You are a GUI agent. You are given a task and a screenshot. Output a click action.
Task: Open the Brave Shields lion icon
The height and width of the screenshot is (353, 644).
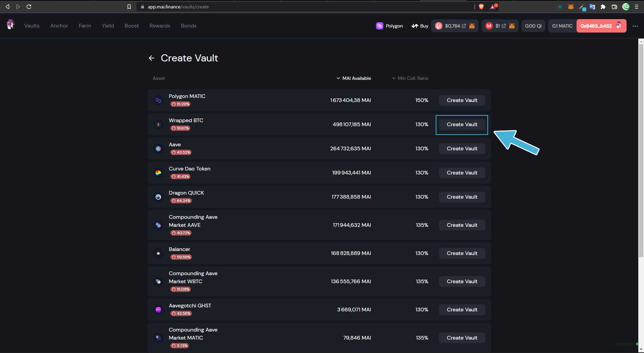(x=481, y=7)
